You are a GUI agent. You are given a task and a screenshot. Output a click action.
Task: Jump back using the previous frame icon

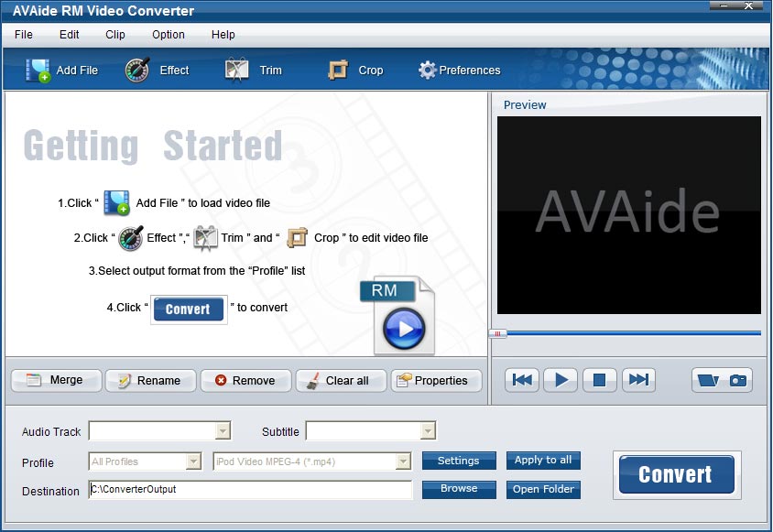pos(521,380)
